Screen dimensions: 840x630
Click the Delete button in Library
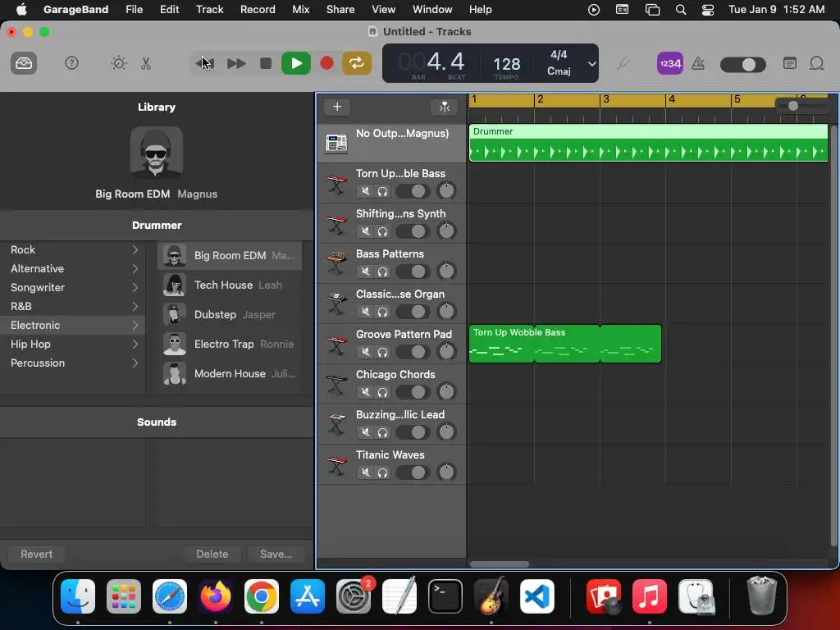[x=212, y=554]
